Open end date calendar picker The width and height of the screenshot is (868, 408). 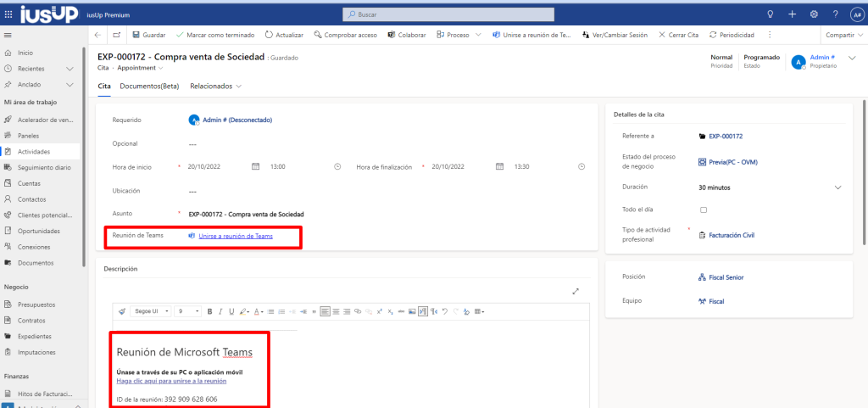coord(499,166)
